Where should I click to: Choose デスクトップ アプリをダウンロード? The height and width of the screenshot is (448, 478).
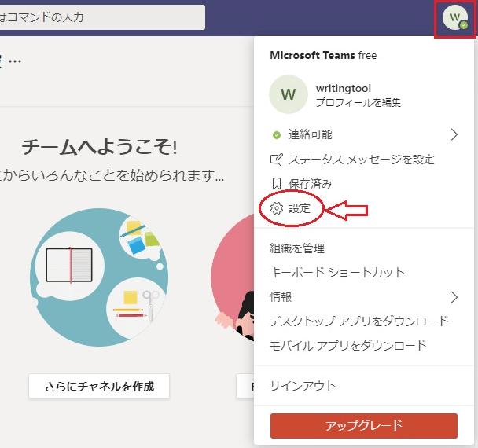pyautogui.click(x=358, y=321)
